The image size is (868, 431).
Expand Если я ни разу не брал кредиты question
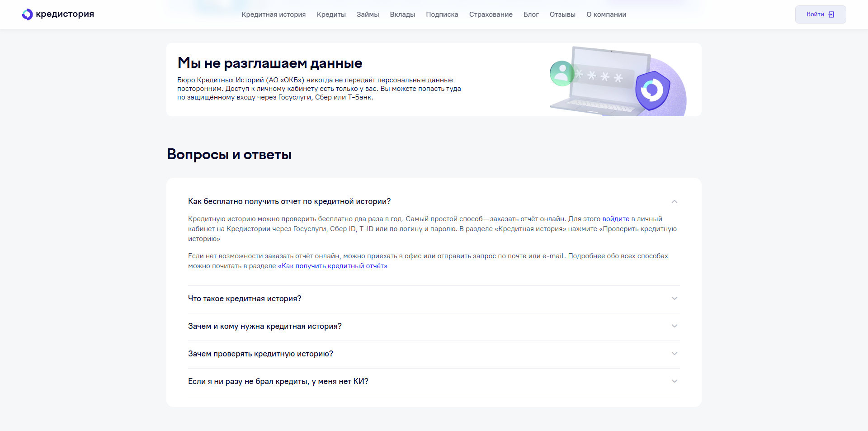(x=278, y=381)
